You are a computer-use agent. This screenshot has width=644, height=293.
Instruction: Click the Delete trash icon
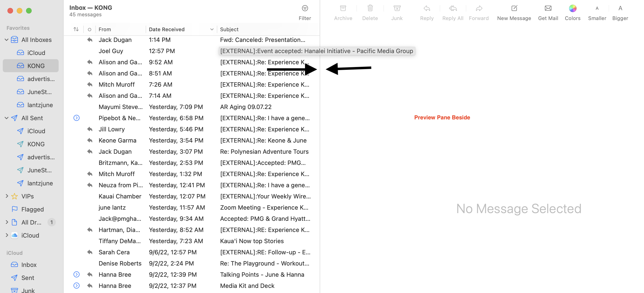(370, 9)
